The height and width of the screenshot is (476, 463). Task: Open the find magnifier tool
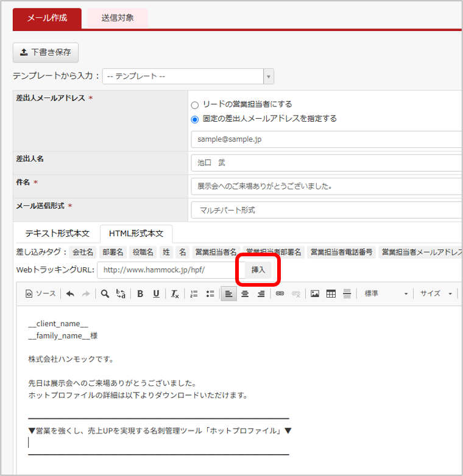pyautogui.click(x=105, y=293)
